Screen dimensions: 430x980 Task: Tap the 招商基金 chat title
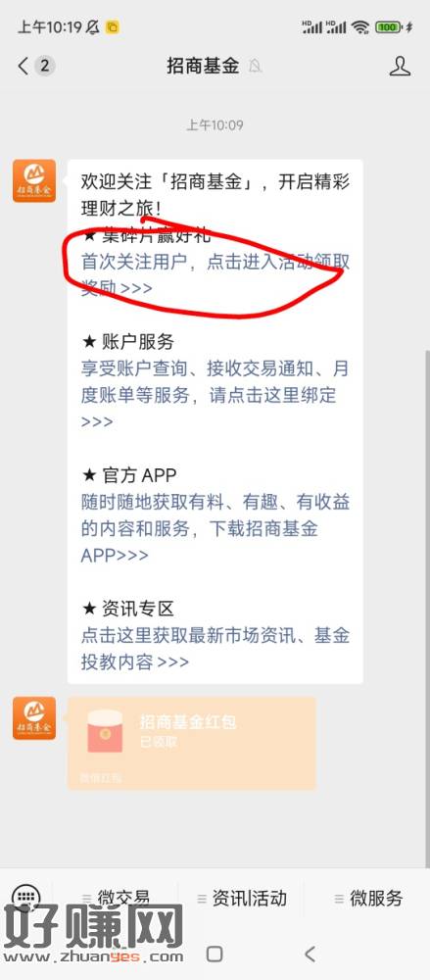(x=203, y=66)
